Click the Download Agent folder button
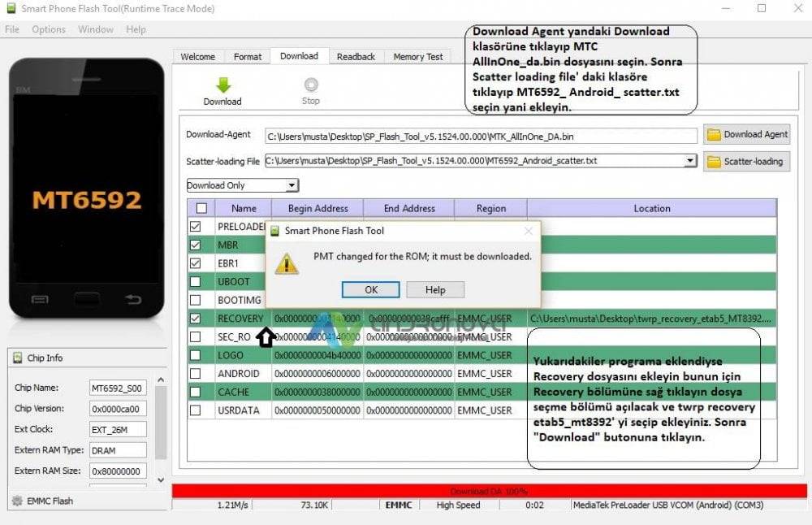 (x=747, y=135)
